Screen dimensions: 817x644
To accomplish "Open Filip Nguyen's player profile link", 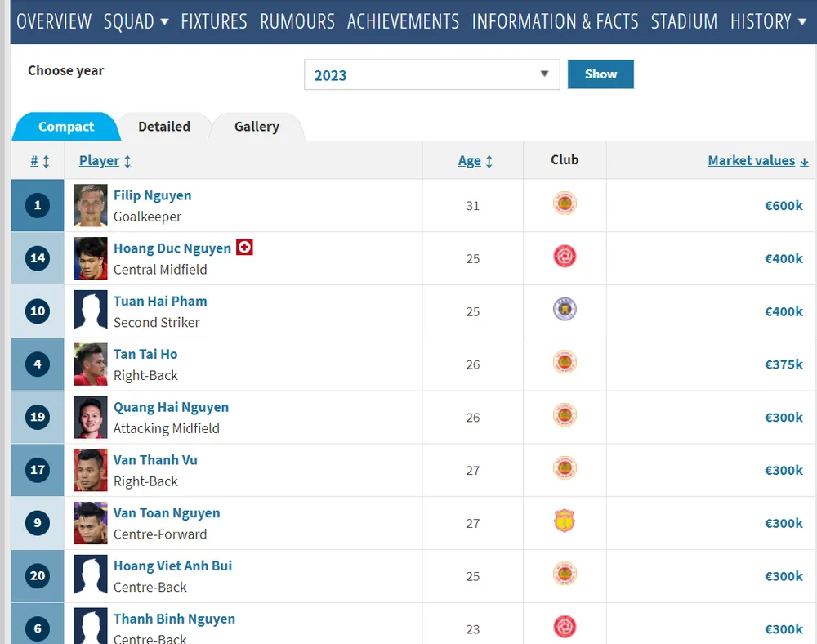I will point(152,195).
